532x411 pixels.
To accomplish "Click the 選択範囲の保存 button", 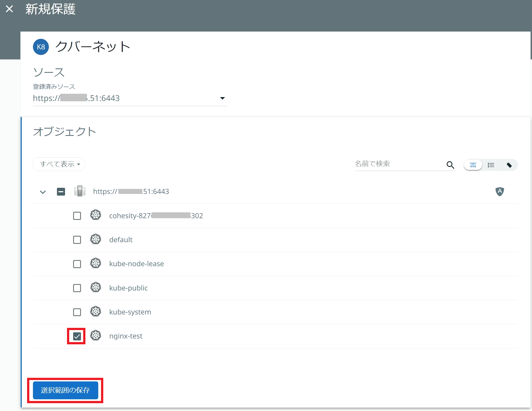I will (66, 390).
